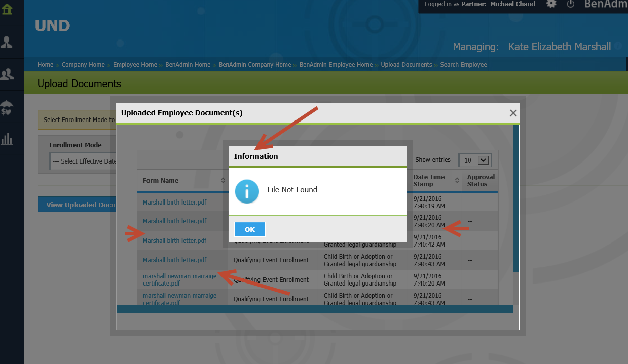Click the Enrollment Mode label

point(76,145)
